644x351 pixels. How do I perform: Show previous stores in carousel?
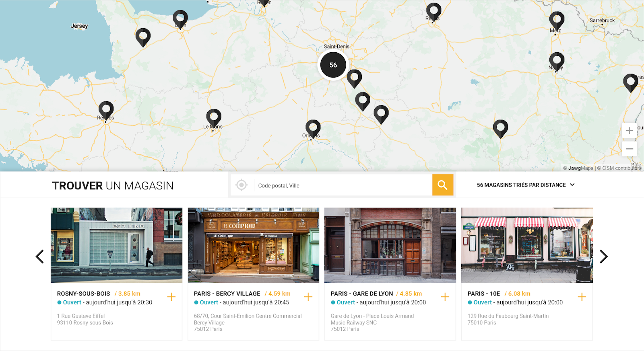click(x=39, y=257)
